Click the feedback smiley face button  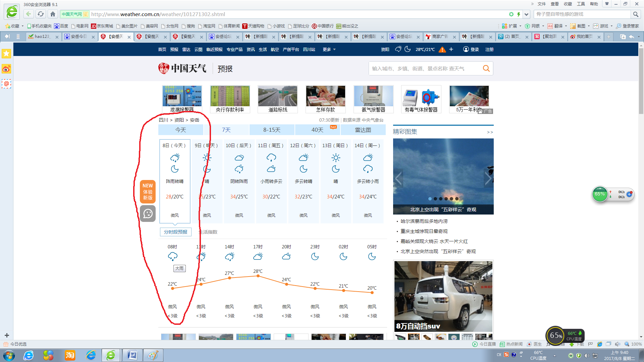[x=148, y=214]
